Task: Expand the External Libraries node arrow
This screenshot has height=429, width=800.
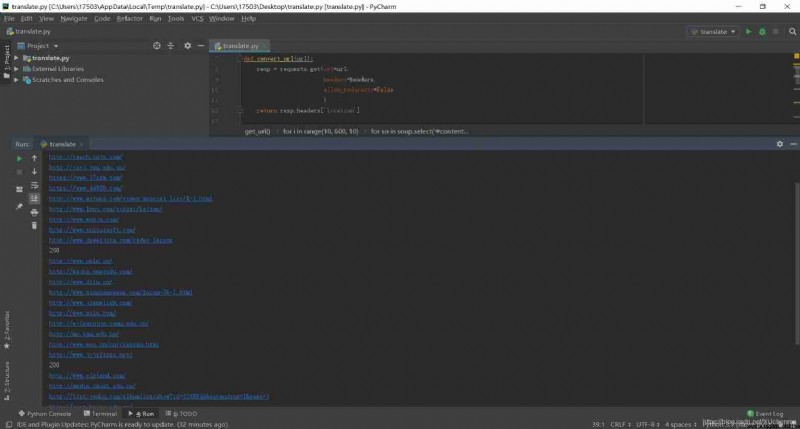Action: point(16,69)
